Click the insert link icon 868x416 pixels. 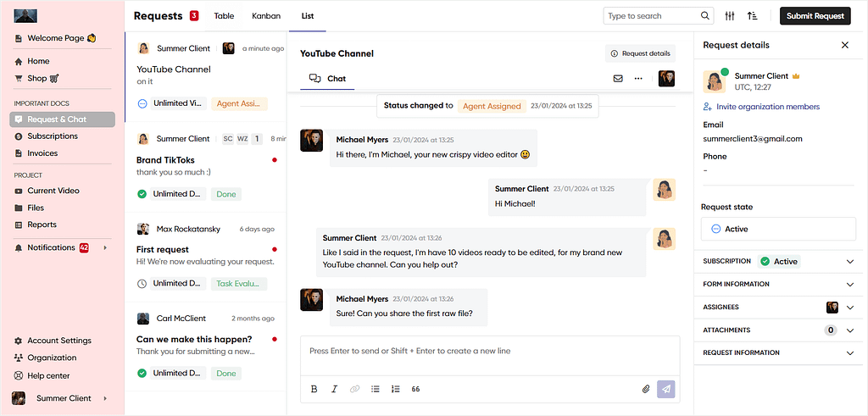[x=355, y=389]
